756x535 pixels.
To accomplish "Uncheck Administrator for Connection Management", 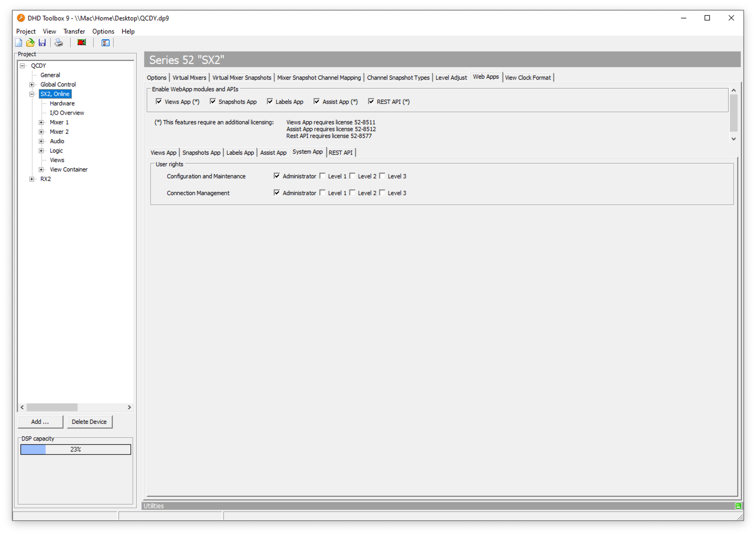I will (277, 193).
